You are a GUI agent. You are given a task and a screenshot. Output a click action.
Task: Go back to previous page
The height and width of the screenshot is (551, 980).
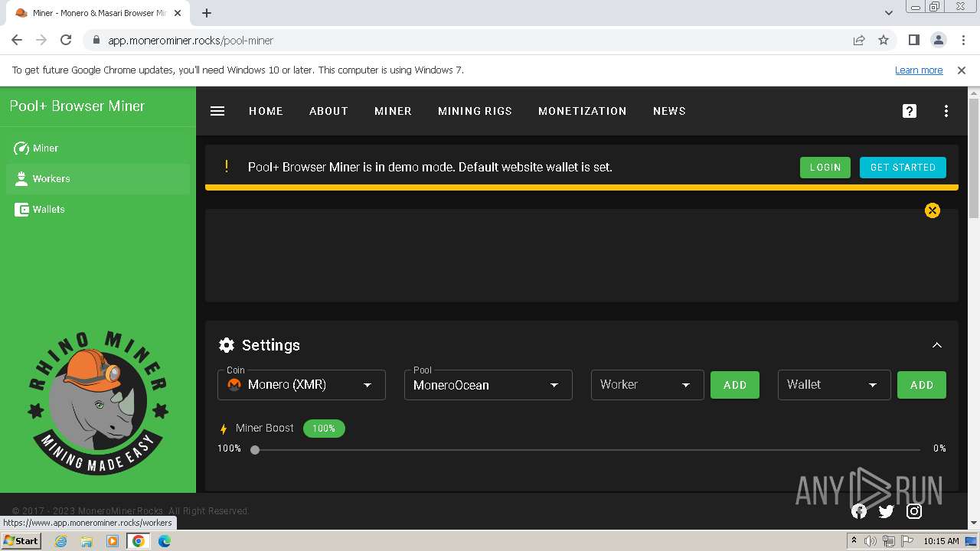[17, 41]
